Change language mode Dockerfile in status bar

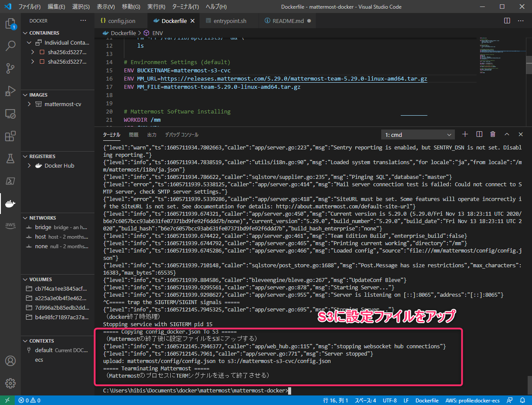(427, 400)
